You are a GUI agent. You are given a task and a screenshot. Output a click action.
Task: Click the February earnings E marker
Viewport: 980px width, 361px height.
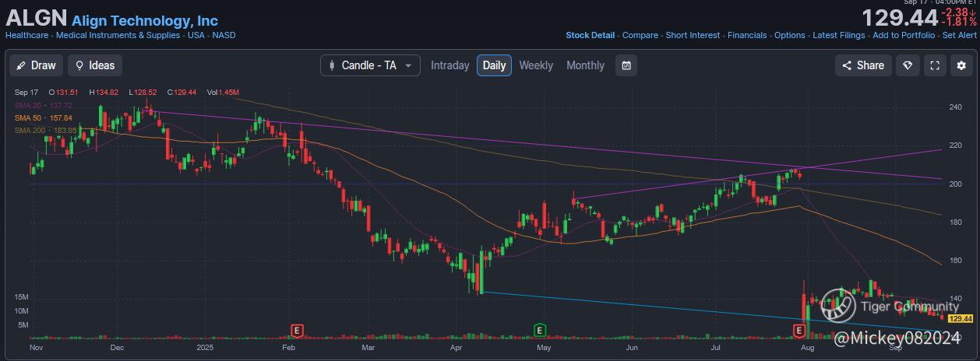pos(296,331)
